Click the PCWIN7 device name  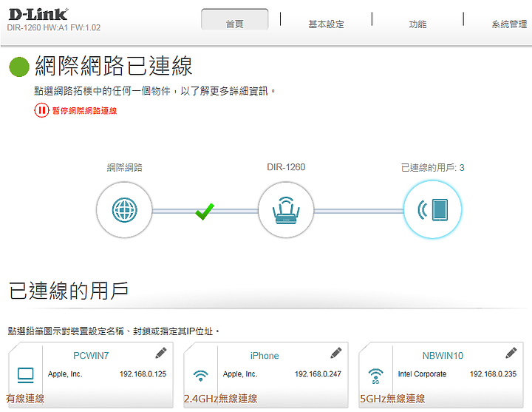(x=91, y=356)
